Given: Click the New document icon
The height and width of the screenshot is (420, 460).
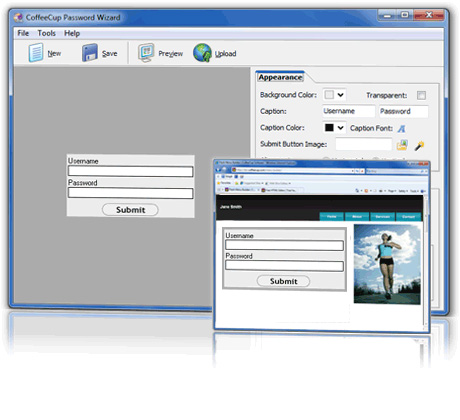Looking at the screenshot, I should (x=36, y=53).
